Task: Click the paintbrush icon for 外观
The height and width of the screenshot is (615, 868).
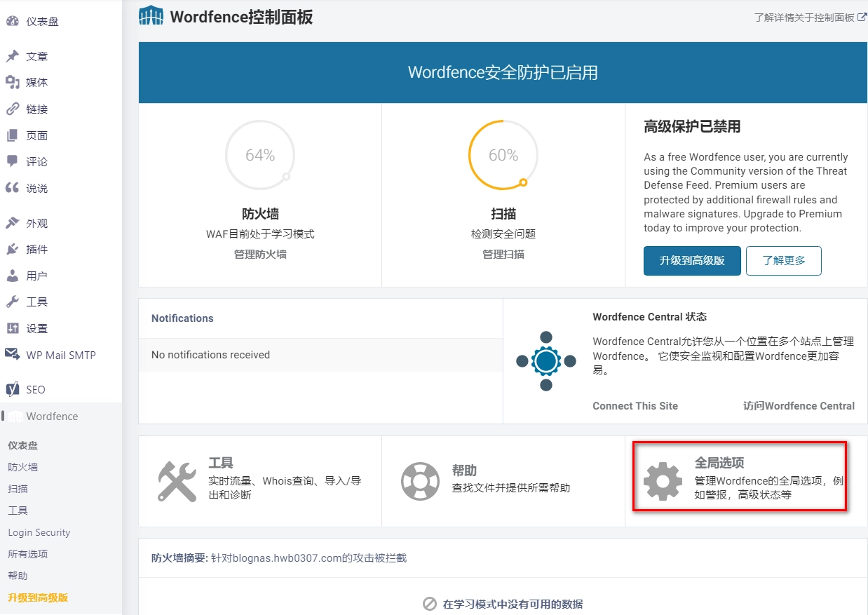Action: (x=12, y=223)
